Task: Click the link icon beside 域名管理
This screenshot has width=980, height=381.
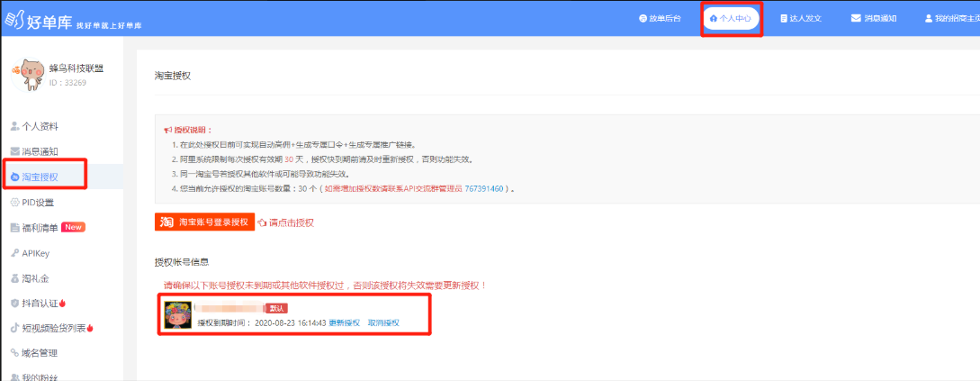Action: pos(15,353)
